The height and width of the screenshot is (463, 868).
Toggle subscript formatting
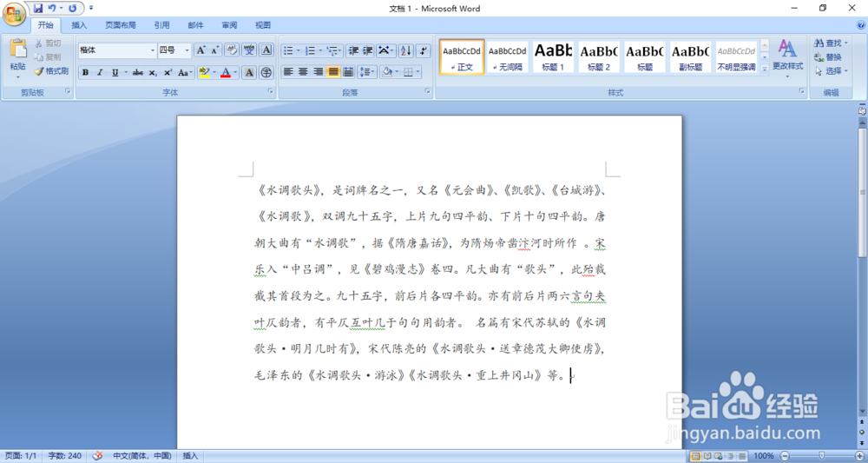(x=153, y=73)
